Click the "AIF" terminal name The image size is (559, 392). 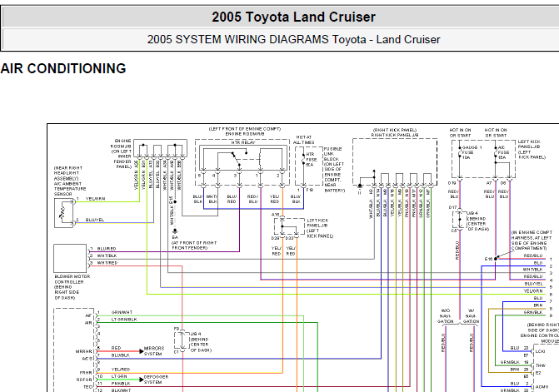(88, 315)
